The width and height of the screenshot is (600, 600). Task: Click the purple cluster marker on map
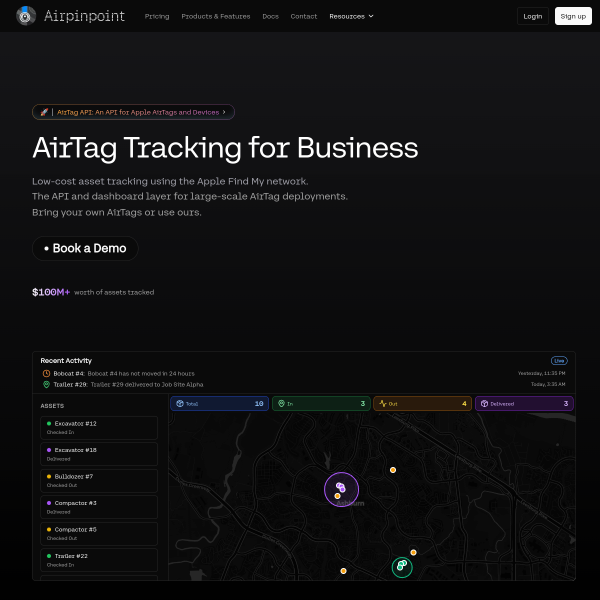click(341, 489)
